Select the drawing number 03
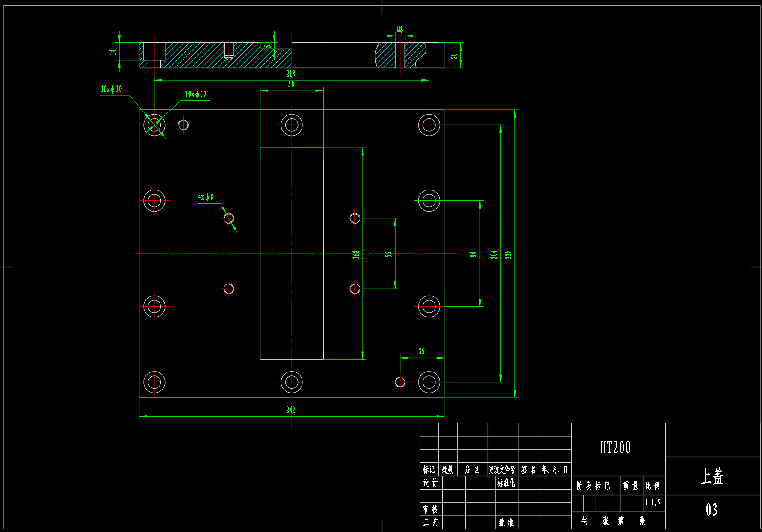The image size is (762, 532). tap(711, 510)
